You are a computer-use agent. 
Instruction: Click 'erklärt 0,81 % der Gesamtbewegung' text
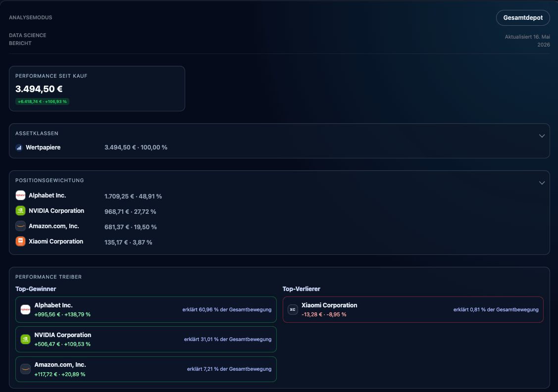[x=496, y=309]
